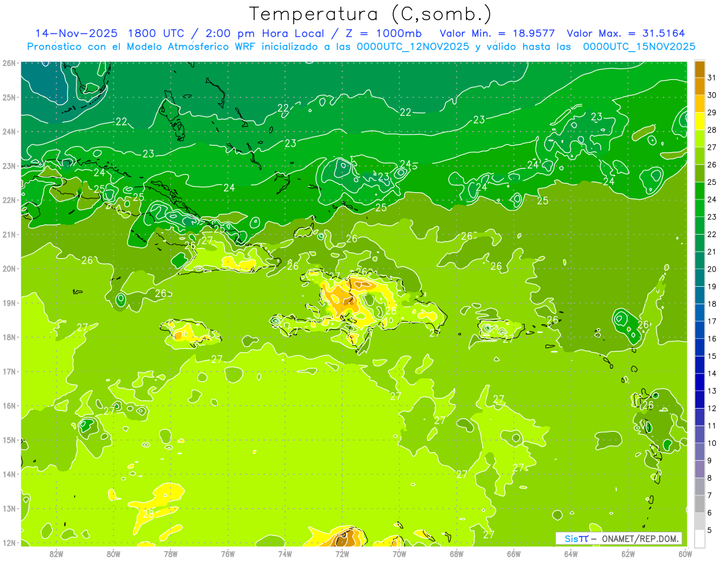
Task: Click the teal colorbar segment between 19 and 20
Action: [x=699, y=278]
